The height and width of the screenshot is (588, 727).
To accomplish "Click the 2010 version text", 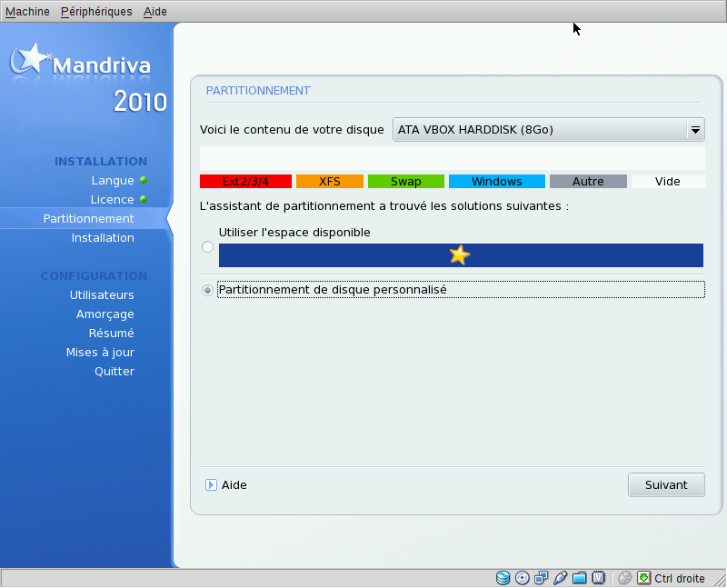I will (140, 102).
